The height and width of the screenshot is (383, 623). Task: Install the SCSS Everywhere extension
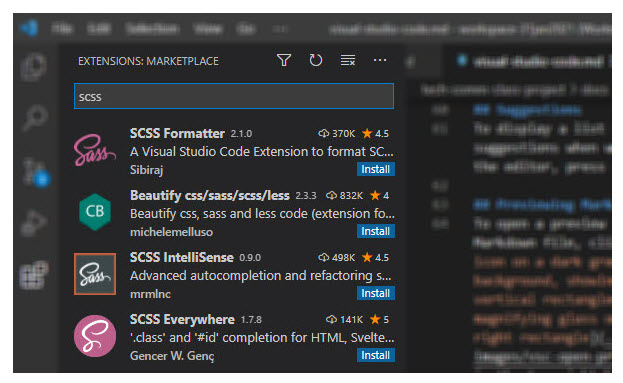pos(375,355)
